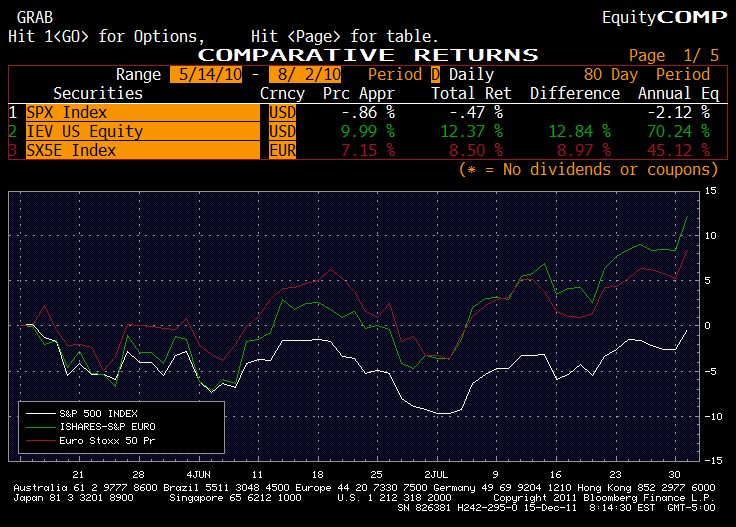Click the range end date field 8/ 2/10
Image resolution: width=736 pixels, height=527 pixels.
point(305,75)
